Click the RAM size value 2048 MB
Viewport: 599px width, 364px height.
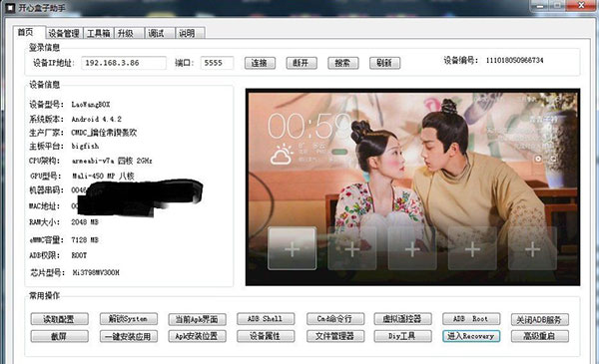[x=85, y=222]
